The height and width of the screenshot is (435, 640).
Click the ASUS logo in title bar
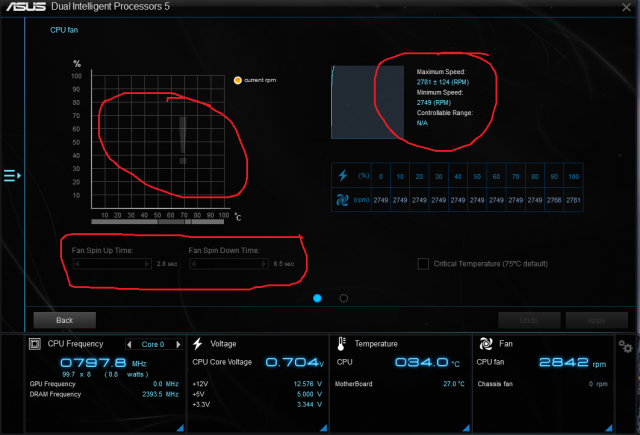point(25,7)
